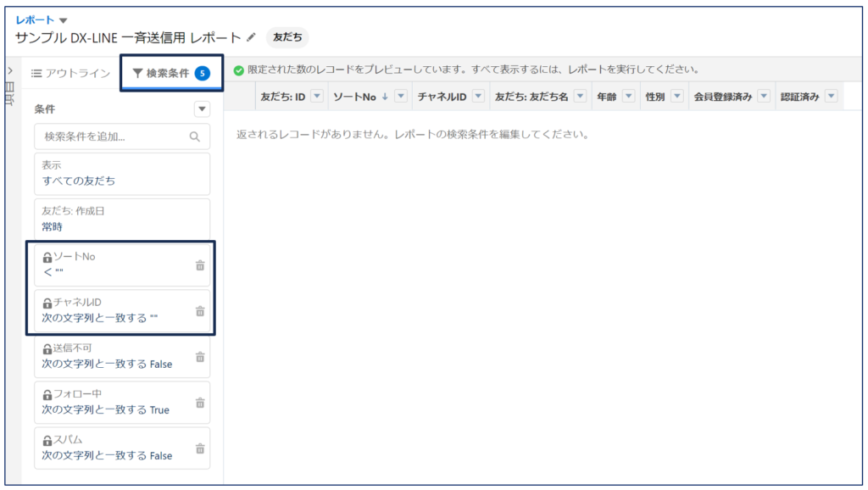Image resolution: width=868 pixels, height=490 pixels.
Task: Open the 認証済み column dropdown arrow
Action: (x=830, y=97)
